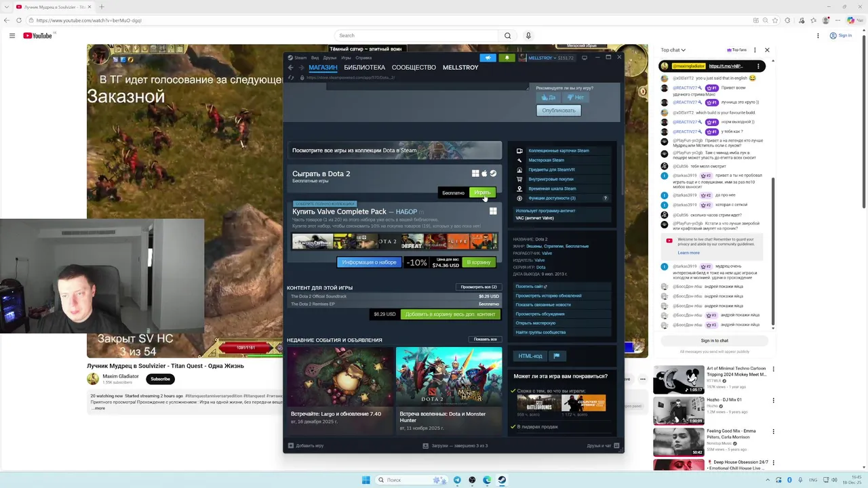
Task: Click the green Играть button for Dota 2
Action: (x=482, y=192)
